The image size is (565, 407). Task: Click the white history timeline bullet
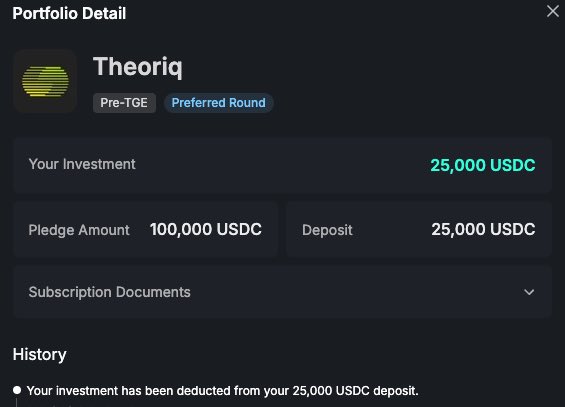pyautogui.click(x=17, y=390)
